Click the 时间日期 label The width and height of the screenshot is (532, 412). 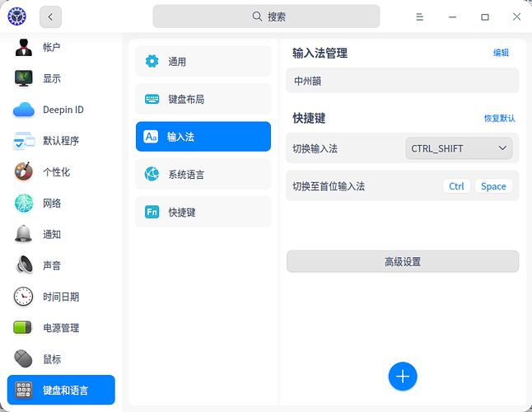pos(61,297)
